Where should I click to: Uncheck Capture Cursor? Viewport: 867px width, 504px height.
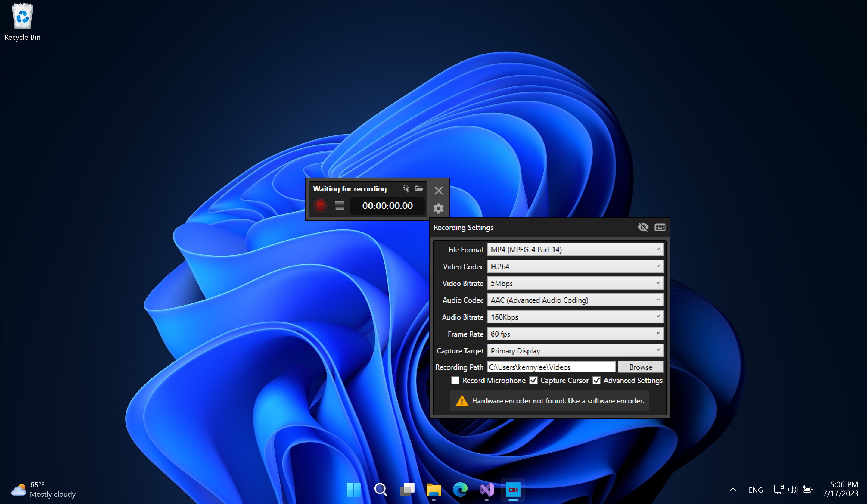click(x=533, y=381)
